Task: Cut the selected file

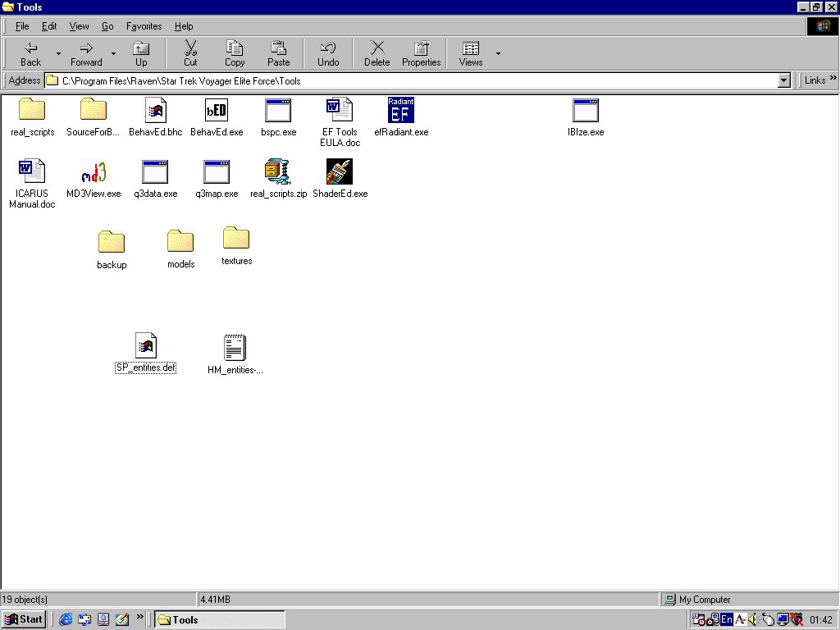Action: [x=190, y=54]
